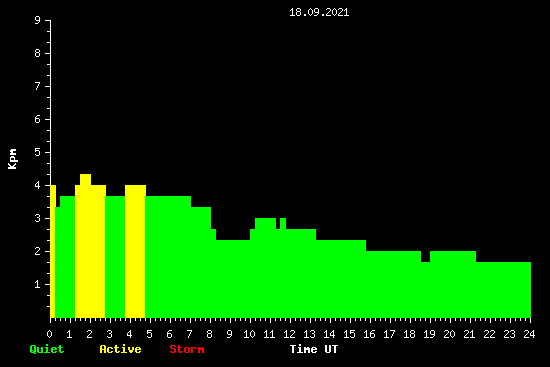Click the green Quiet legend label
550x367 pixels.
click(x=47, y=349)
